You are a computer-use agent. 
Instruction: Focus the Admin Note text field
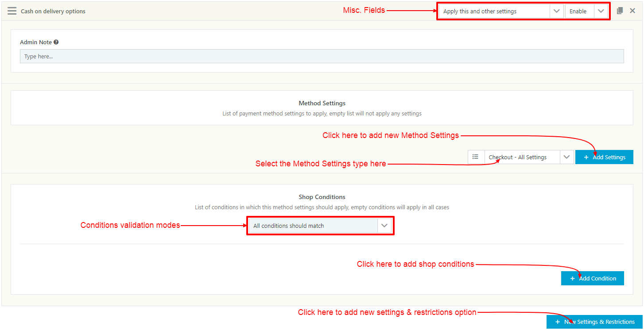(x=322, y=56)
